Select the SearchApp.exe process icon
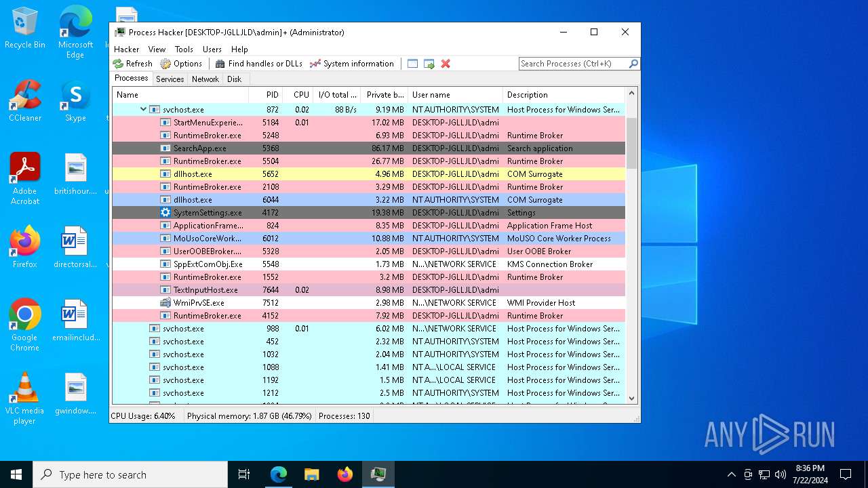 tap(165, 148)
